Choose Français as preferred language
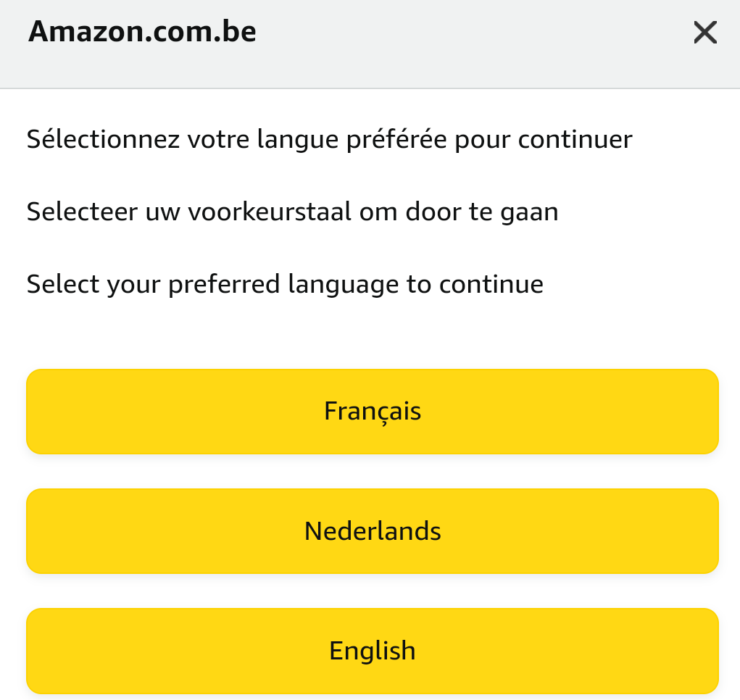The width and height of the screenshot is (740, 700). (x=372, y=412)
